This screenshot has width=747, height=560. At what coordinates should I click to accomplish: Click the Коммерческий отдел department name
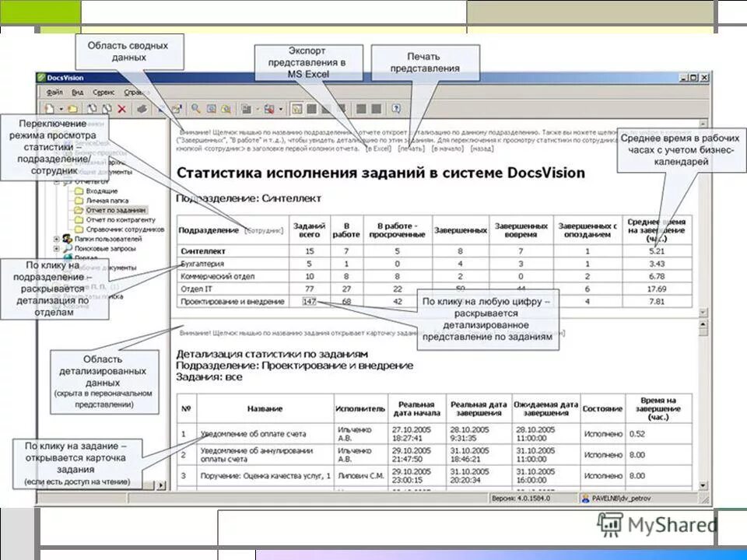pos(218,276)
